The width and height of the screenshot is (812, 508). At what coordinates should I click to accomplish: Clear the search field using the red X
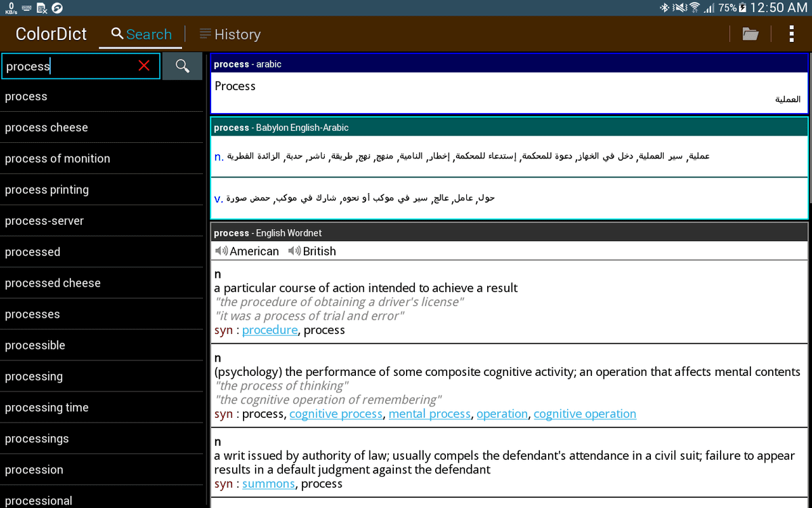(143, 65)
